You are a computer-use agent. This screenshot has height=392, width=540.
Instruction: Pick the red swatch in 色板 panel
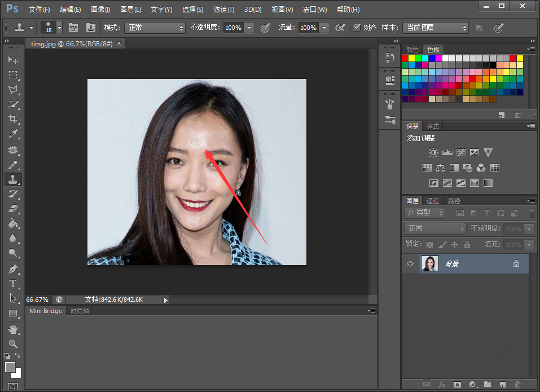click(x=405, y=58)
